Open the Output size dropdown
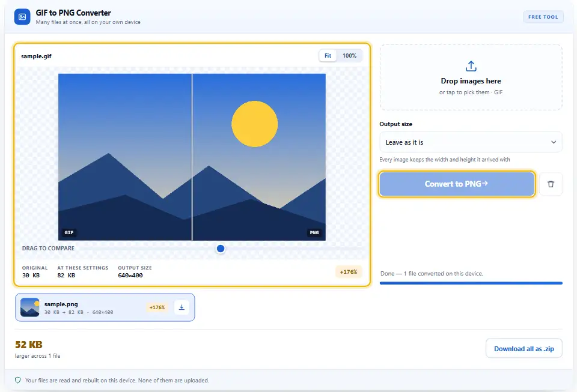 tap(471, 142)
